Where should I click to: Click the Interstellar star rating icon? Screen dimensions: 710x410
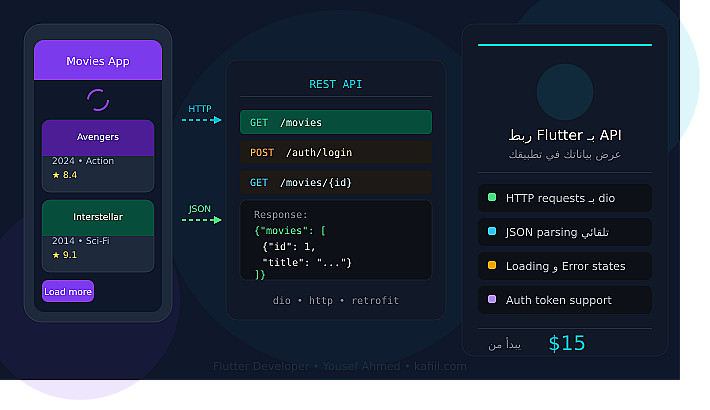pyautogui.click(x=56, y=255)
